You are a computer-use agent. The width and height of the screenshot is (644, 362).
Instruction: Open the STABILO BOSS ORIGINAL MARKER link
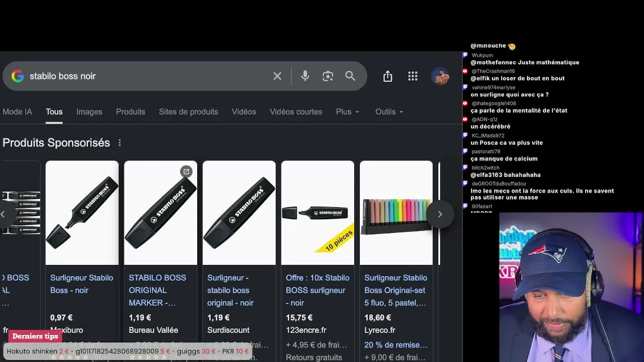click(157, 290)
